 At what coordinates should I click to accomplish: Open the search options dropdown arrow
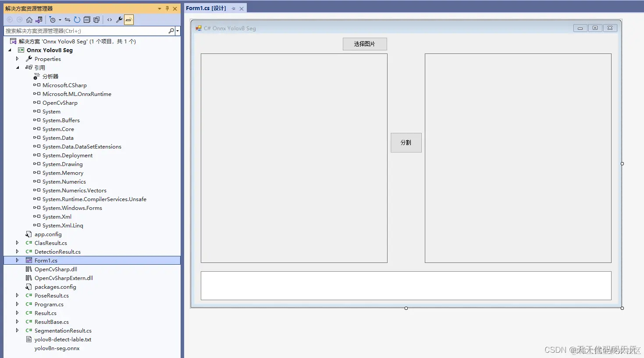(x=178, y=31)
